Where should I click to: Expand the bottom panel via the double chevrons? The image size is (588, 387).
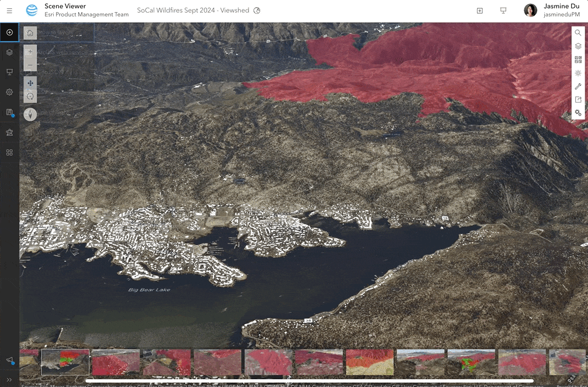tap(9, 380)
